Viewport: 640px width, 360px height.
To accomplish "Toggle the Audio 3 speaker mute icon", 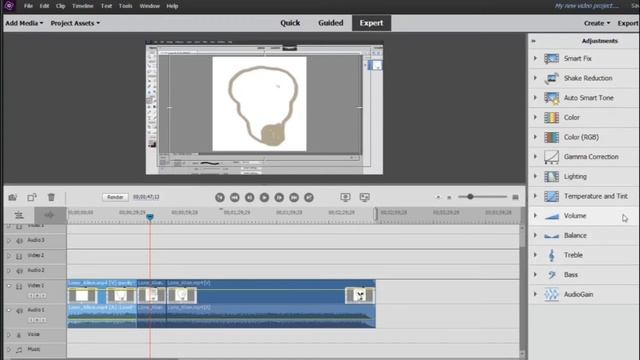I will (19, 241).
